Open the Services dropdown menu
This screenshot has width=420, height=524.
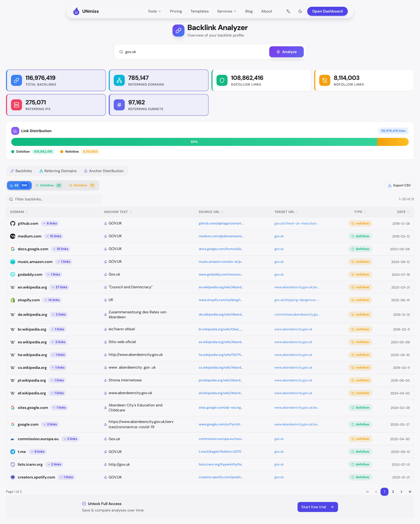[x=226, y=11]
